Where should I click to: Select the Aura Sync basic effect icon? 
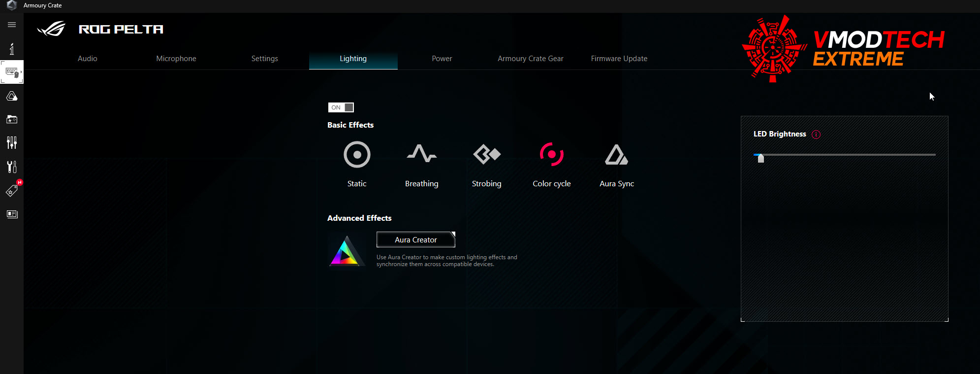click(617, 155)
